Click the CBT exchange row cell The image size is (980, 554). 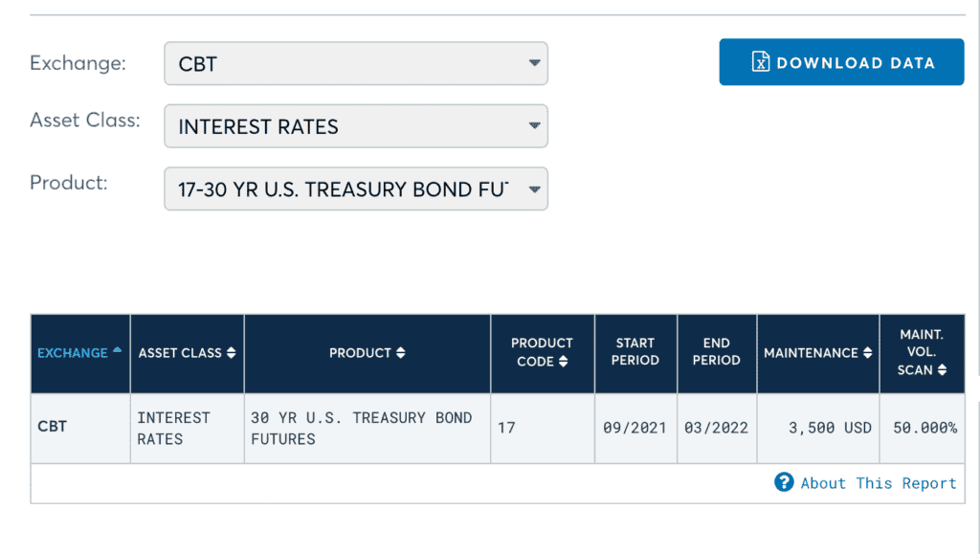(x=53, y=427)
